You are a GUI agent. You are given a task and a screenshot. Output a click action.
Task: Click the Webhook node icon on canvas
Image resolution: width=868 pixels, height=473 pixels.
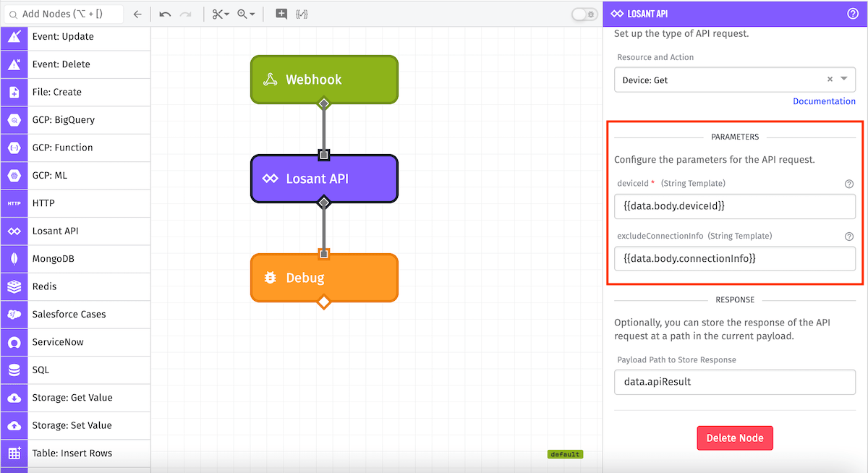pos(270,80)
